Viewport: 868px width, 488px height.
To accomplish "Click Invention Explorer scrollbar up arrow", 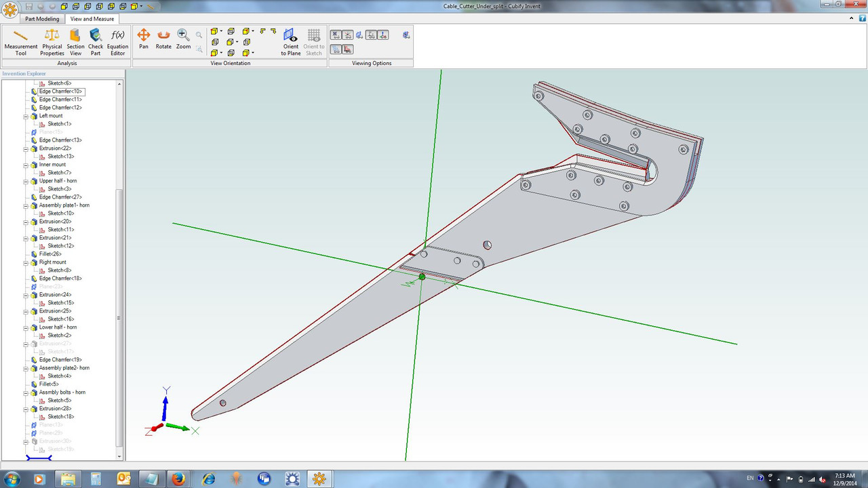I will (x=119, y=83).
